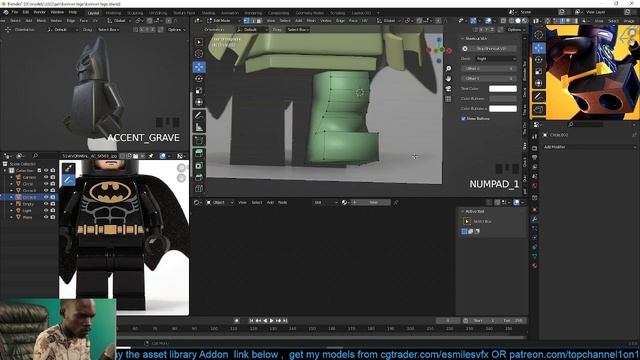This screenshot has width=640, height=360.
Task: Click the Properties editor search field
Action: (x=586, y=124)
